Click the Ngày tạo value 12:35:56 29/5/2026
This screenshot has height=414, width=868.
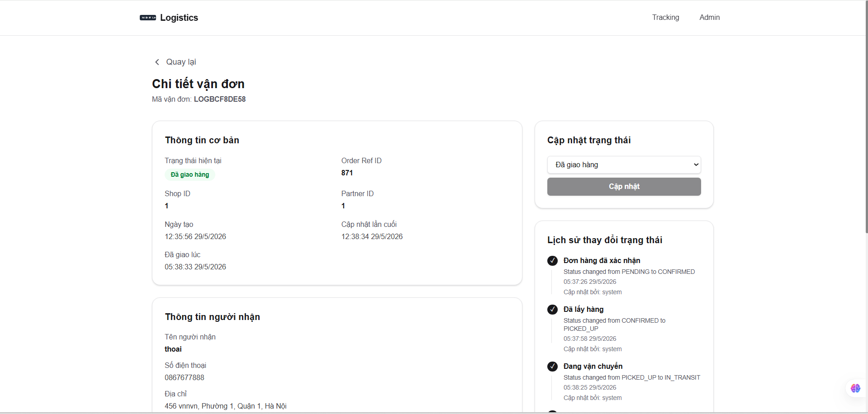pyautogui.click(x=195, y=236)
